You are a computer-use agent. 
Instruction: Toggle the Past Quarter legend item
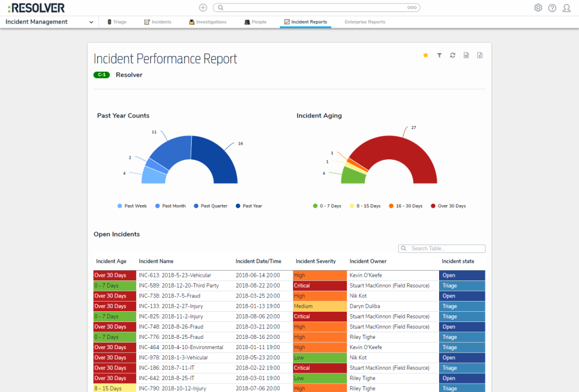(210, 206)
